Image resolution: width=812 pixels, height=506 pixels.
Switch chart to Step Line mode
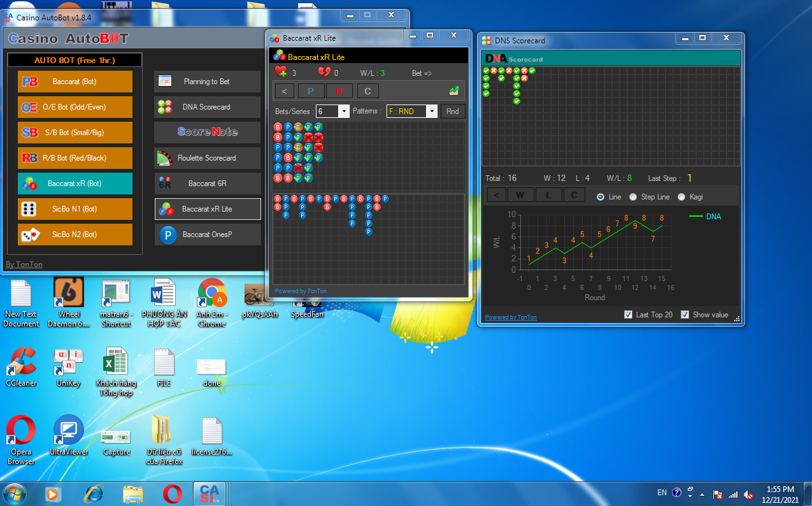(x=633, y=197)
